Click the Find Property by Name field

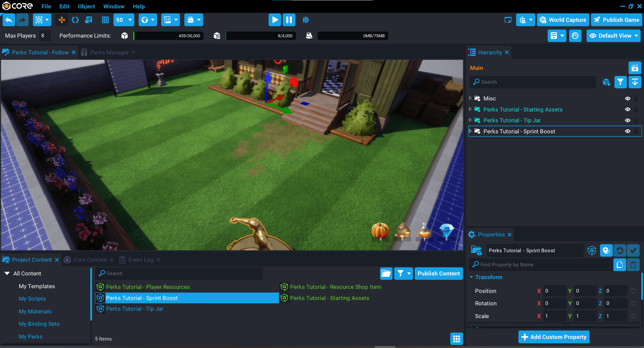(x=541, y=265)
